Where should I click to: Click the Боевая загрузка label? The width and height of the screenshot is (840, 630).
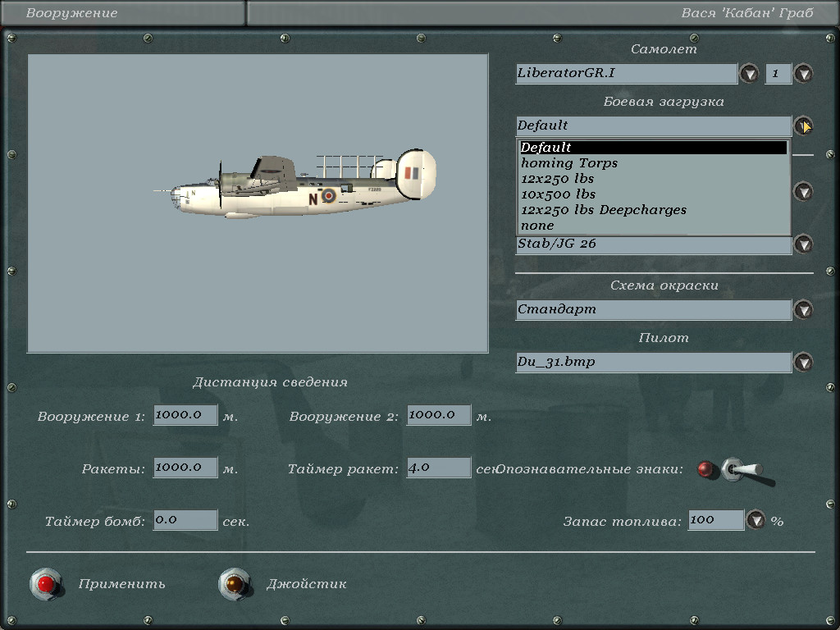[x=664, y=102]
